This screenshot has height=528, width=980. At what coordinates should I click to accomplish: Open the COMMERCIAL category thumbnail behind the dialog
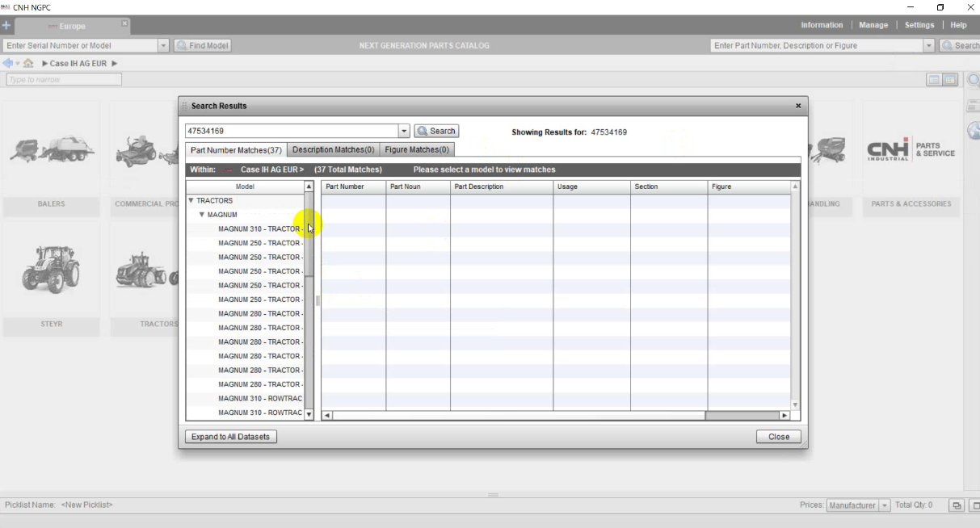[144, 160]
